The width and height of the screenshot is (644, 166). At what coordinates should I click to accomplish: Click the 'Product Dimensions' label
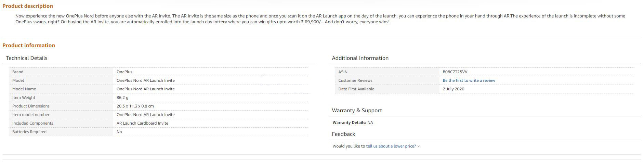tap(31, 106)
